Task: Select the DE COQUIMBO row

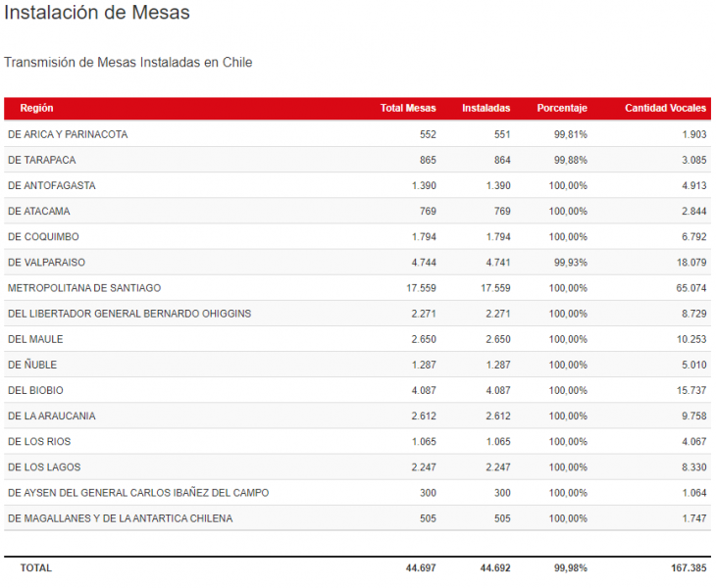Action: (x=43, y=236)
